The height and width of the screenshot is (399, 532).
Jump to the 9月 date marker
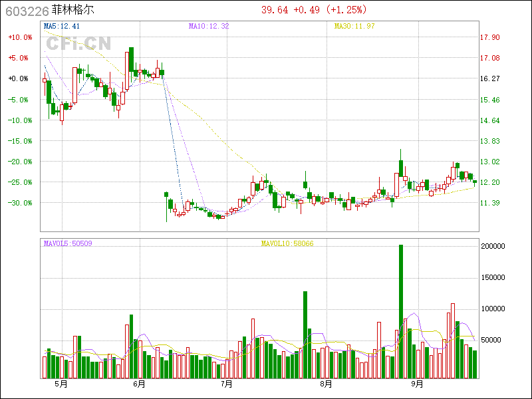pyautogui.click(x=417, y=384)
